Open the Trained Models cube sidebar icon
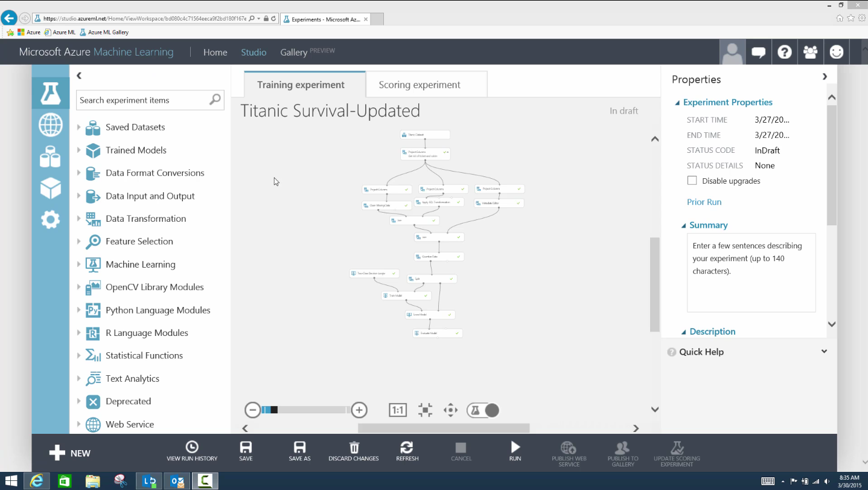This screenshot has height=490, width=868. tap(51, 189)
